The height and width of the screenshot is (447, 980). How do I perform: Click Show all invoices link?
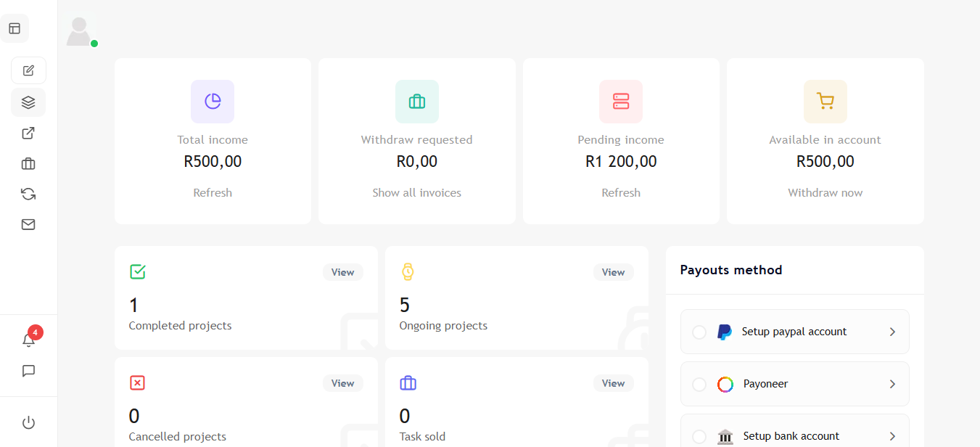(x=416, y=192)
